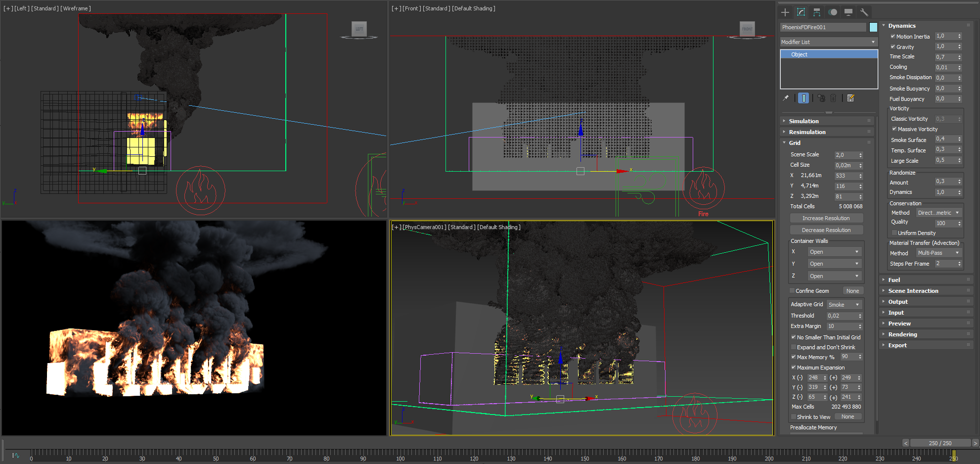Screen dimensions: 980x464
Task: Toggle No Smaller Than Initial Grid
Action: (794, 337)
